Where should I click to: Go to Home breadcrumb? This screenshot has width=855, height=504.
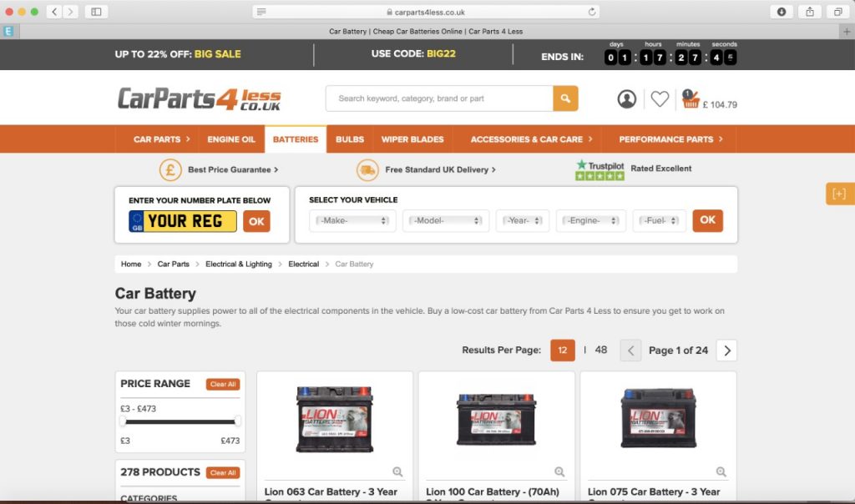pos(131,265)
